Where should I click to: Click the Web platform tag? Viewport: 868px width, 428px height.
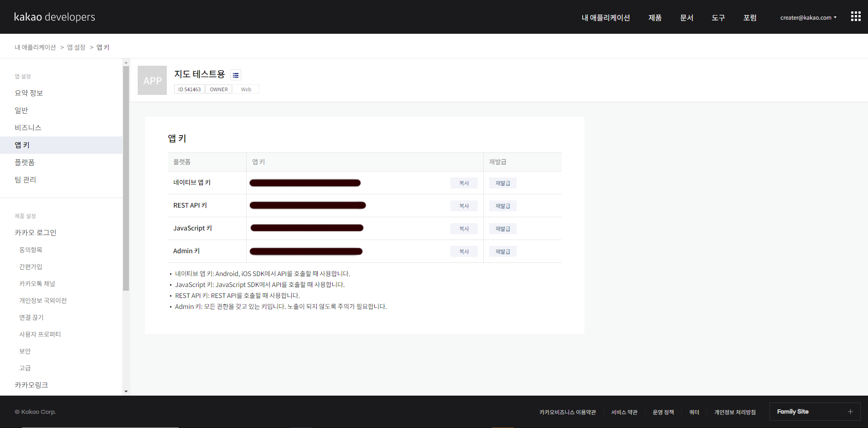click(246, 89)
